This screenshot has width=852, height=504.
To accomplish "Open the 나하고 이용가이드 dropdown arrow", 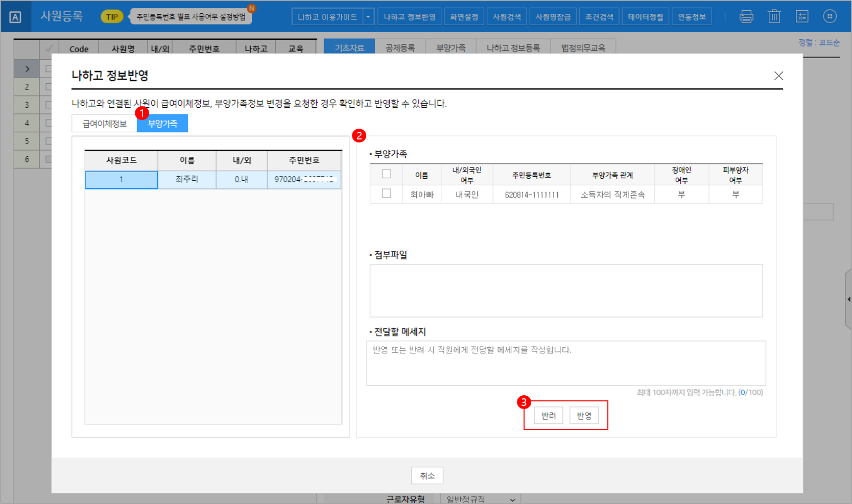I will (368, 17).
